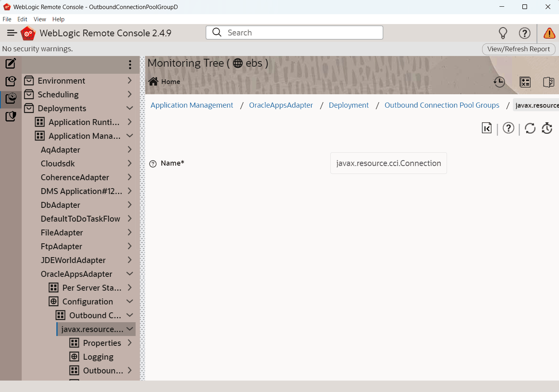Open the File menu

[7, 19]
